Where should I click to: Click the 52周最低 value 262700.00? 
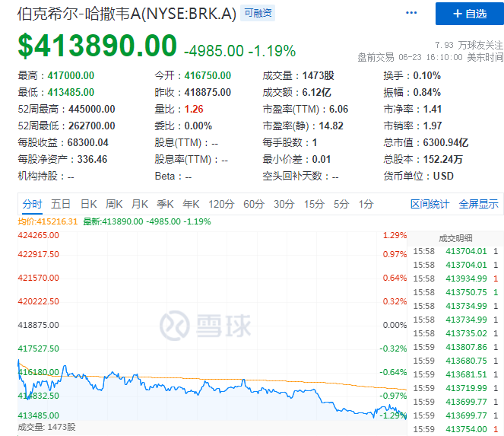92,126
